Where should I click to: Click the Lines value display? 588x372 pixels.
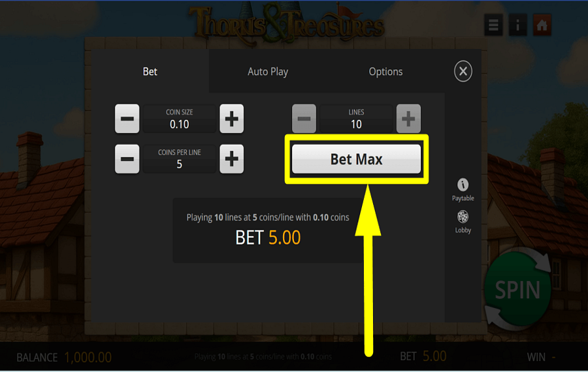point(356,119)
